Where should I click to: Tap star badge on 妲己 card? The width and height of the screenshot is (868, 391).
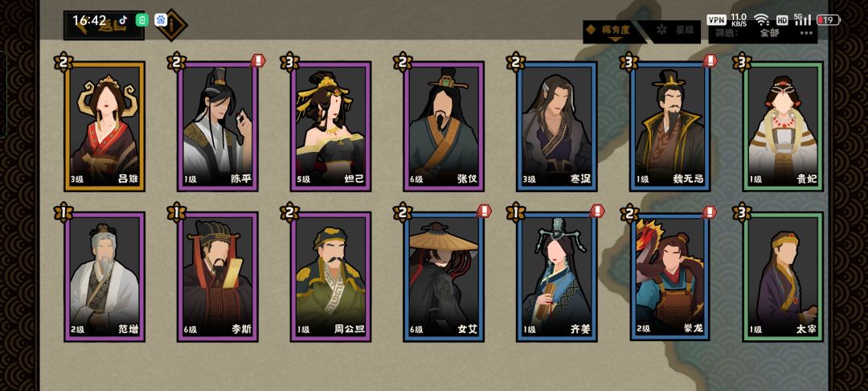289,61
